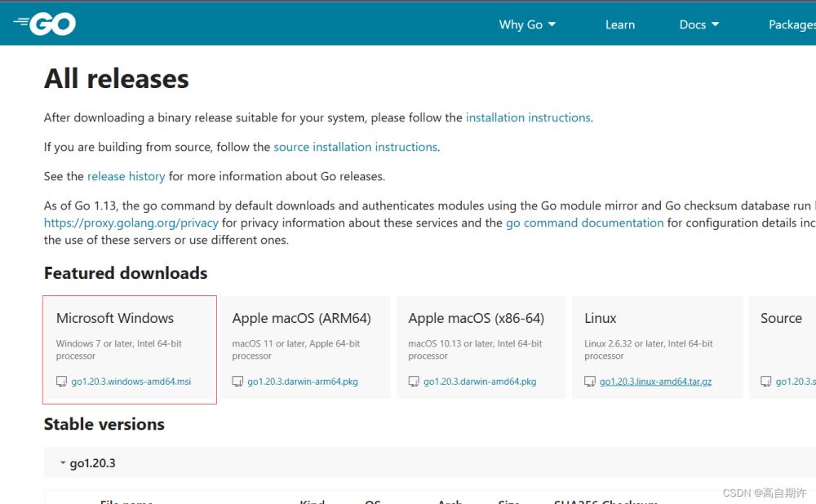Click the macOS 11 or later requirement text

click(x=296, y=350)
